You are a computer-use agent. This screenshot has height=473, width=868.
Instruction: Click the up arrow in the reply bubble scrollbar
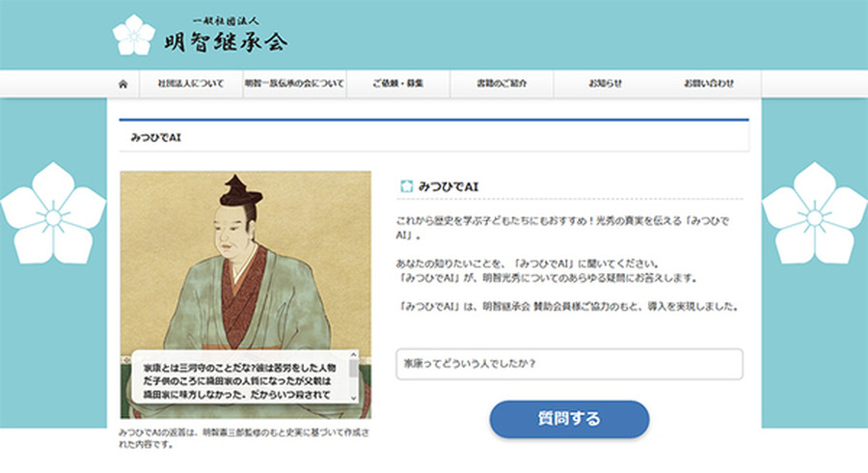click(353, 354)
